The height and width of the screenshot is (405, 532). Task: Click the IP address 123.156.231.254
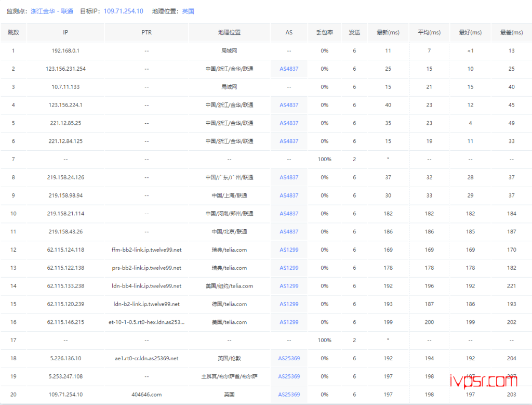(65, 69)
